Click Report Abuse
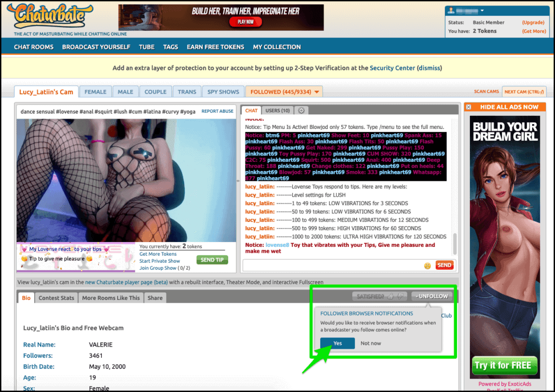Viewport: 555px width, 392px height. (x=217, y=111)
